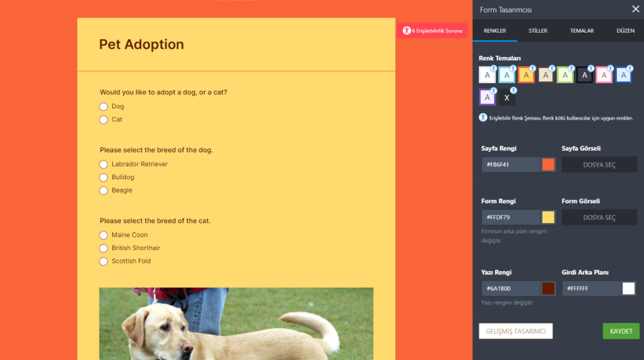Image resolution: width=644 pixels, height=360 pixels.
Task: Click DOSYA SEÇ for Sayfa Görseli
Action: (x=599, y=165)
